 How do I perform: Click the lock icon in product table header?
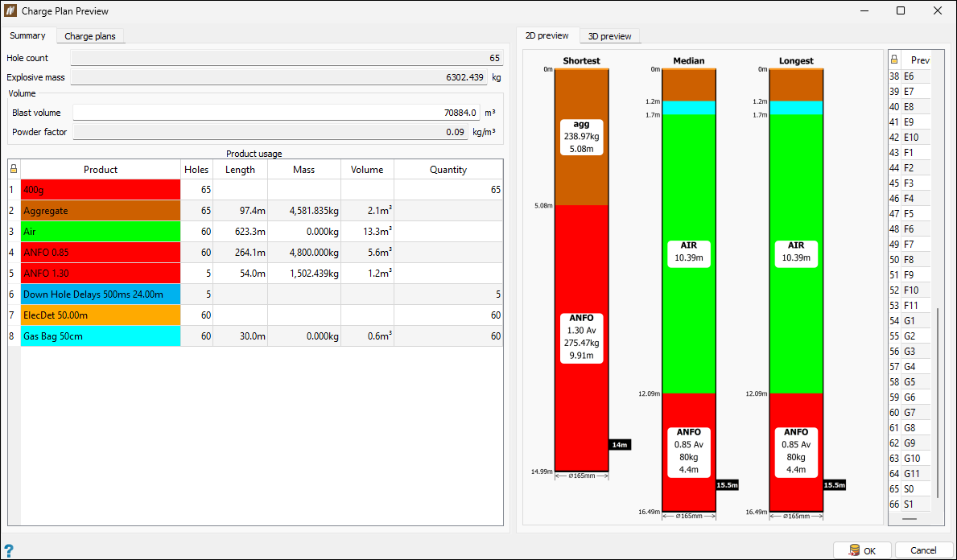click(x=14, y=170)
